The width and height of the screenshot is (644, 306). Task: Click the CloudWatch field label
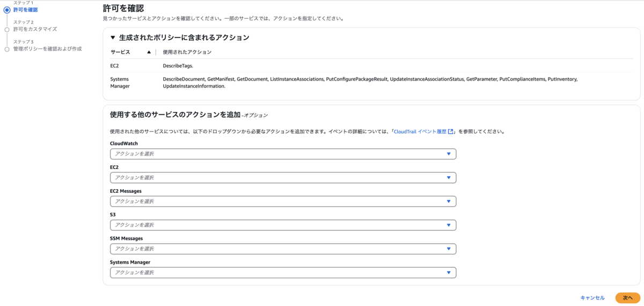124,143
